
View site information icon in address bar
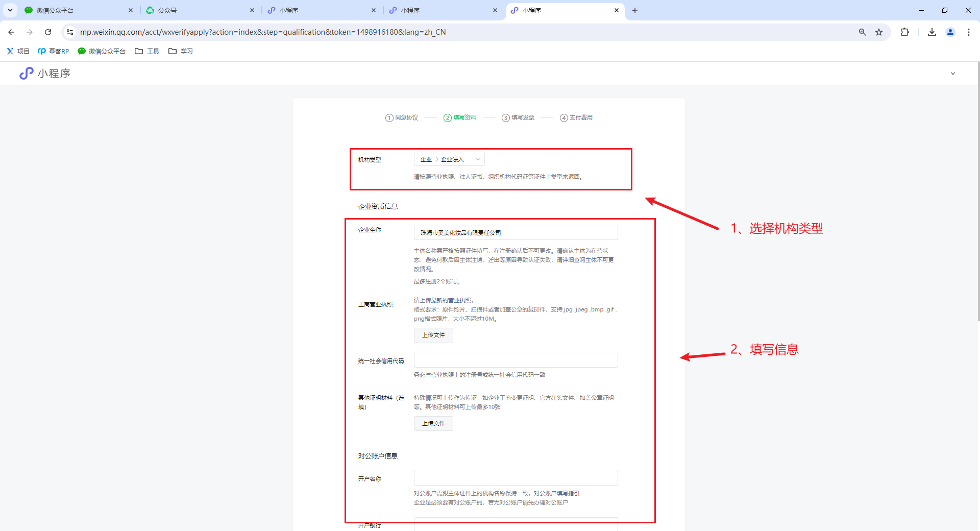[x=70, y=32]
